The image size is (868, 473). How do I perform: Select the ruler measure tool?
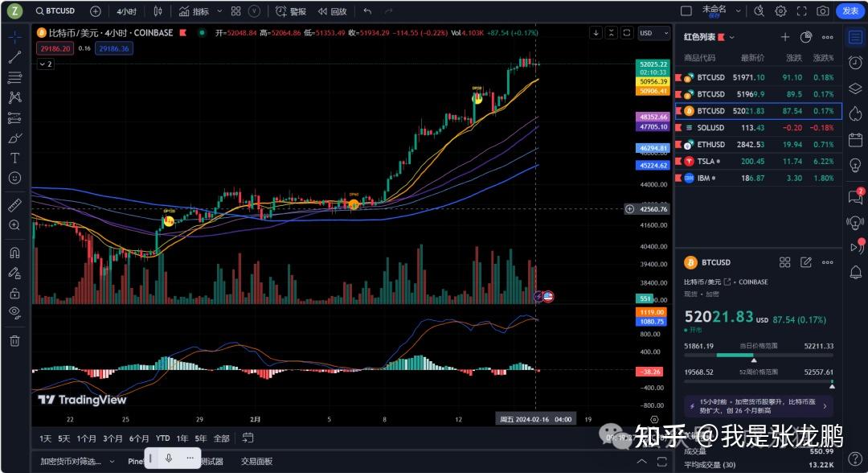(15, 205)
